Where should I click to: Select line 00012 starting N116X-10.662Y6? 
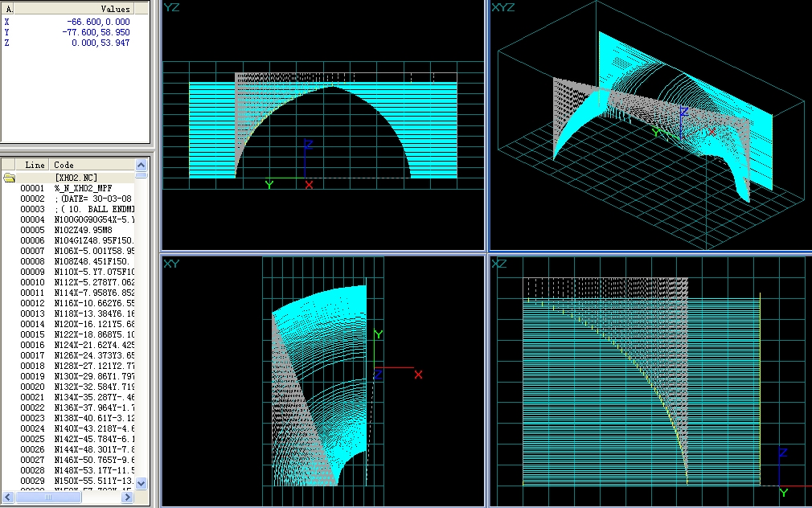pyautogui.click(x=68, y=304)
